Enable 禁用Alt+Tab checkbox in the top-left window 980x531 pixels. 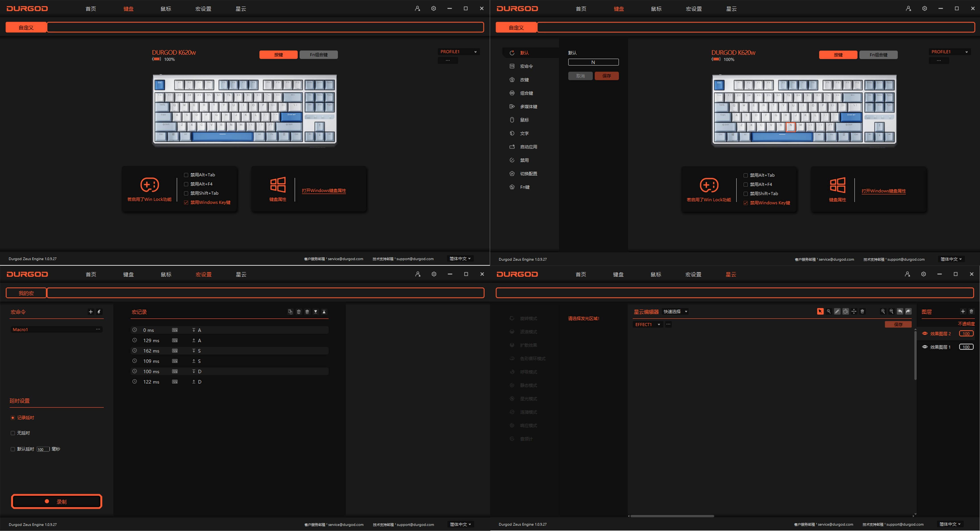coord(186,175)
